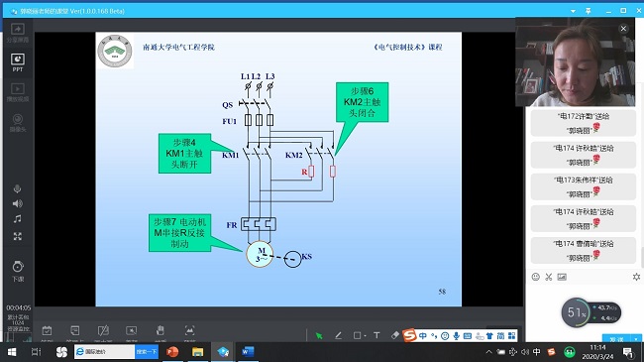Image resolution: width=644 pixels, height=362 pixels.
Task: Toggle the microphone in left sidebar
Action: coord(17,188)
